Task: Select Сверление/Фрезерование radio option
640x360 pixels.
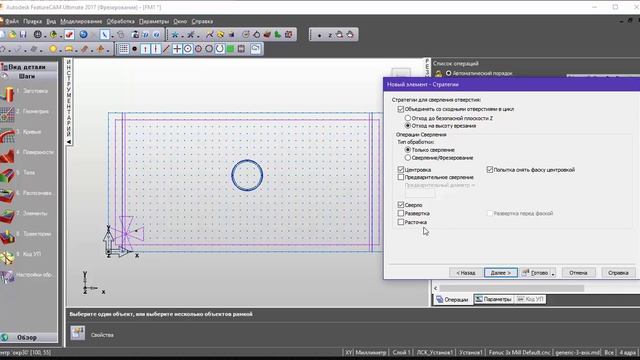Action: pyautogui.click(x=407, y=158)
